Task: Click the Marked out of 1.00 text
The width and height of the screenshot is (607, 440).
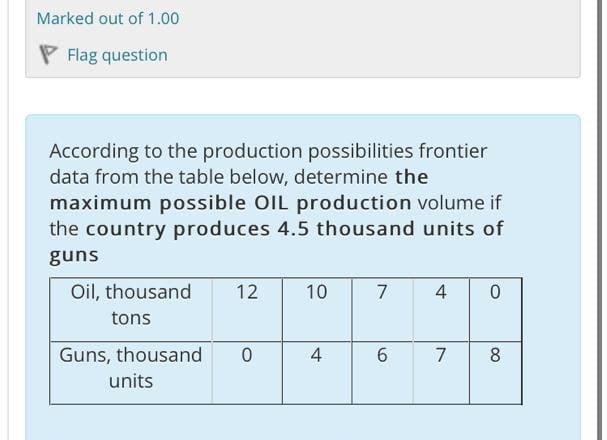Action: coord(108,19)
